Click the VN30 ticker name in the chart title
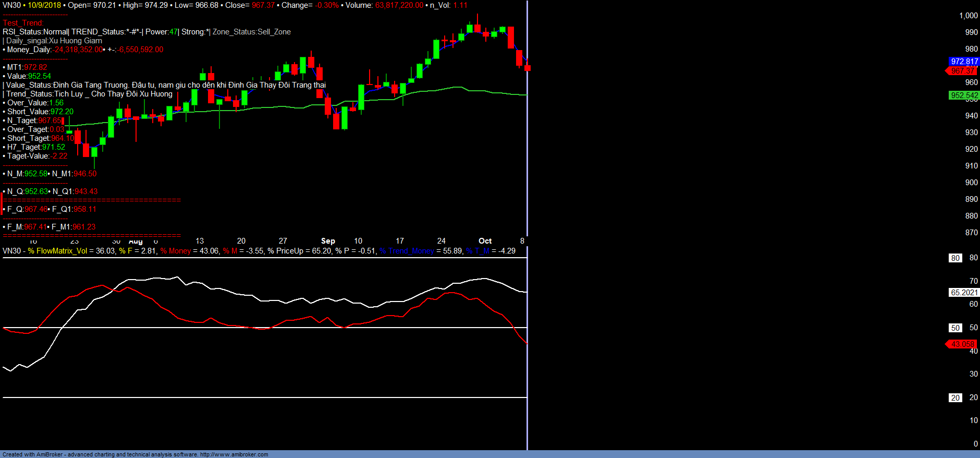The image size is (980, 458). click(11, 5)
